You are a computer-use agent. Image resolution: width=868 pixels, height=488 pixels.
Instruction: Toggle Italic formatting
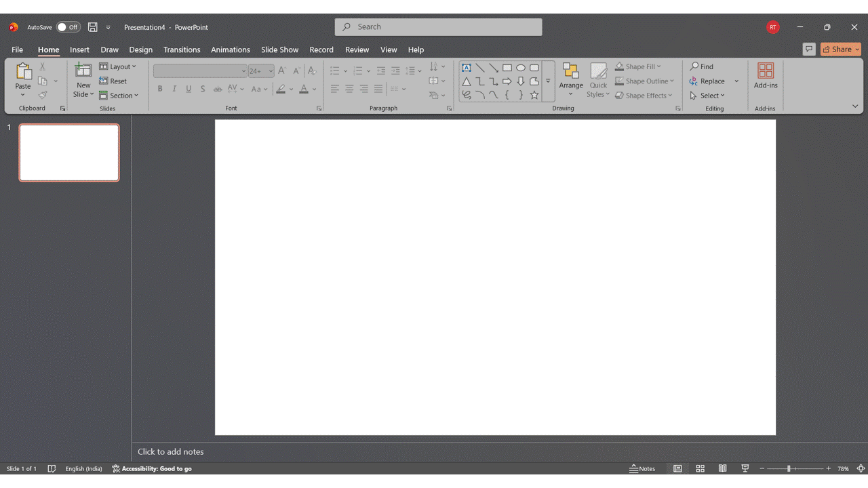coord(174,88)
